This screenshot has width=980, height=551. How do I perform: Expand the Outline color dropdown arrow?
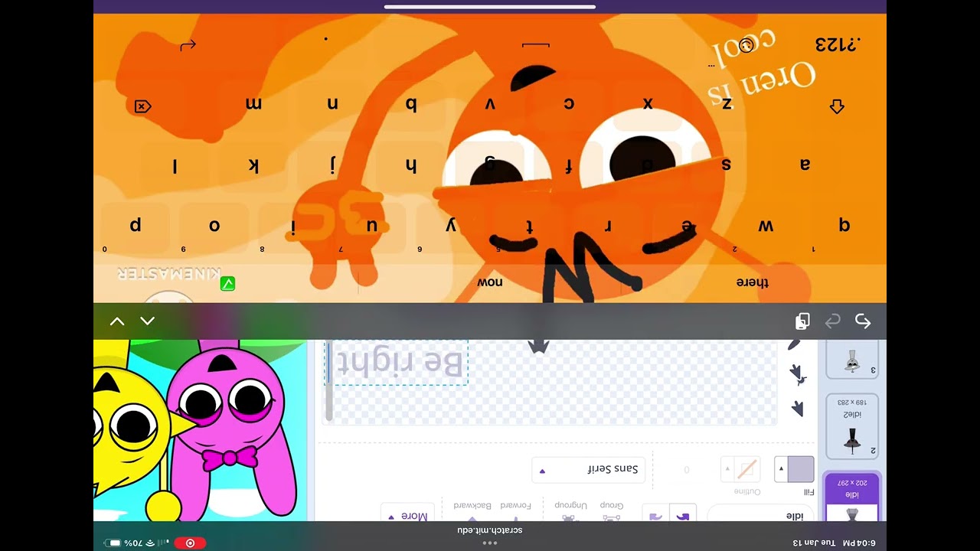(x=727, y=469)
